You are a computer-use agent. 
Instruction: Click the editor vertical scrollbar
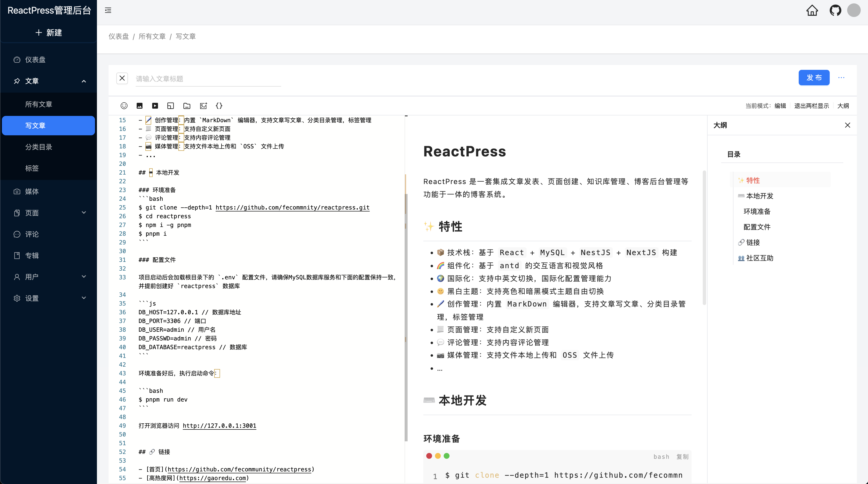click(x=406, y=317)
